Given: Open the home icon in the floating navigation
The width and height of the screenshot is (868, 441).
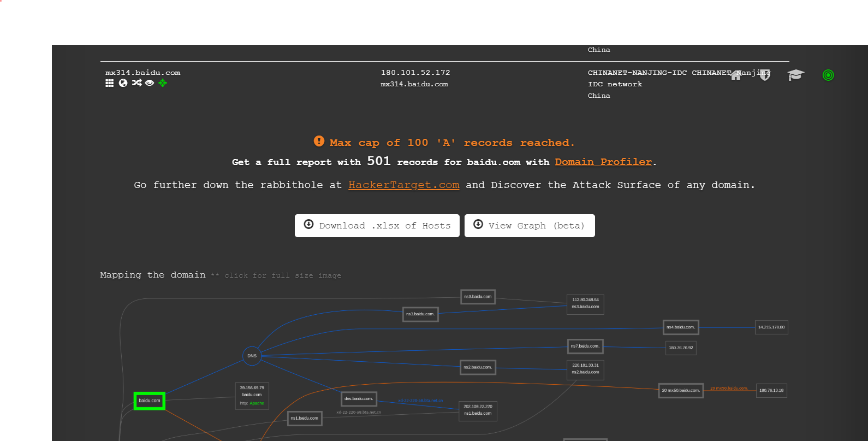Looking at the screenshot, I should pyautogui.click(x=736, y=75).
